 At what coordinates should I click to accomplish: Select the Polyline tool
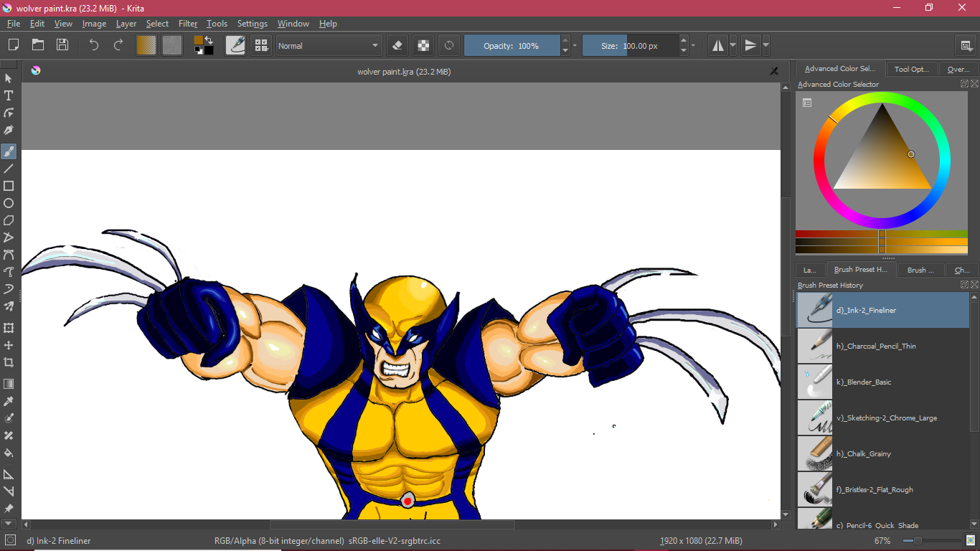[9, 237]
